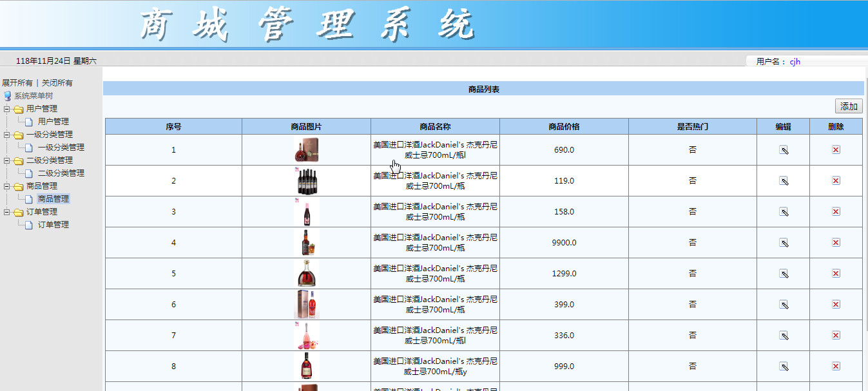Click the row 4 whiskey thumbnail
The width and height of the screenshot is (868, 391).
[306, 243]
